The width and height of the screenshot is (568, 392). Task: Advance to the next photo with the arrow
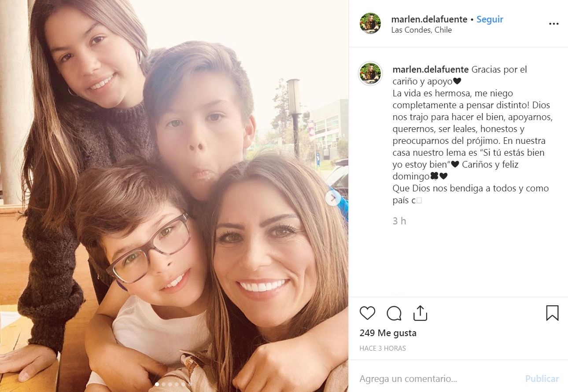tap(333, 198)
